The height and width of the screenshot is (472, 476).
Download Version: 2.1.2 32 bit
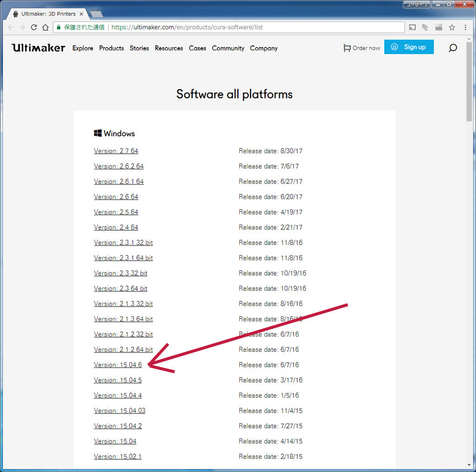tap(123, 334)
